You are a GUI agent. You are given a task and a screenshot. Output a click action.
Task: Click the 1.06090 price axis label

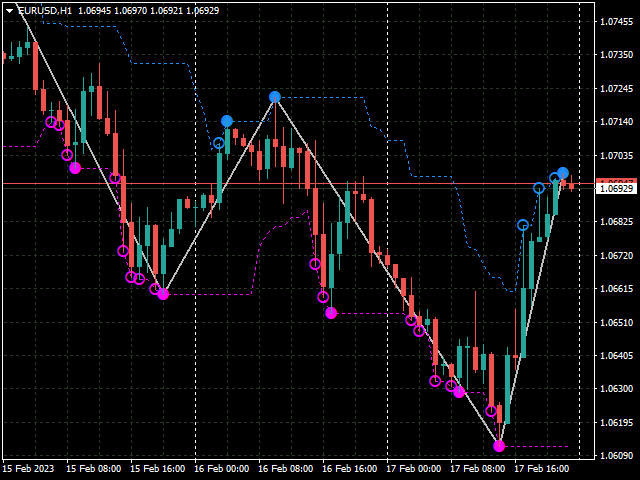[x=616, y=455]
